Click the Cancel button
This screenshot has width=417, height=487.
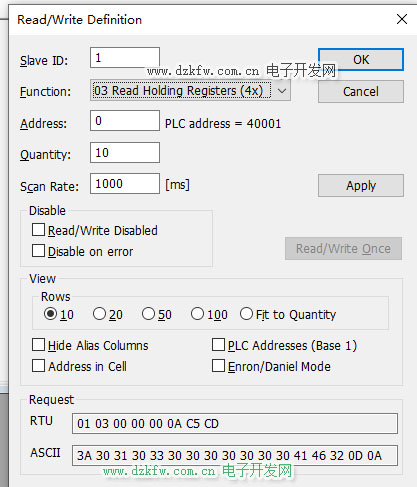[361, 91]
